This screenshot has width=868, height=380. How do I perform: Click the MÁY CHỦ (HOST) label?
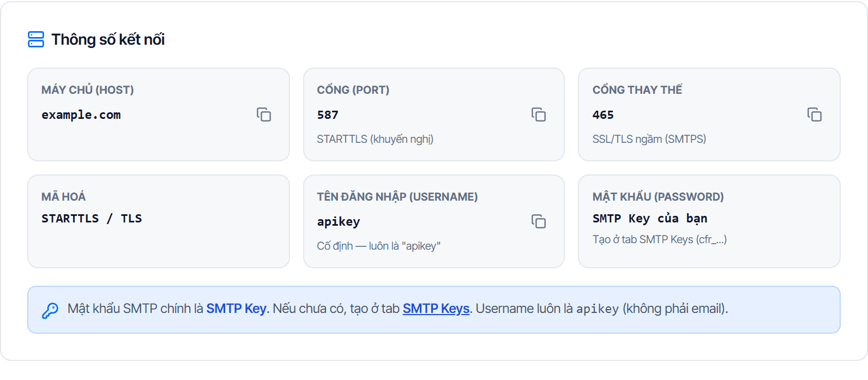pyautogui.click(x=88, y=90)
